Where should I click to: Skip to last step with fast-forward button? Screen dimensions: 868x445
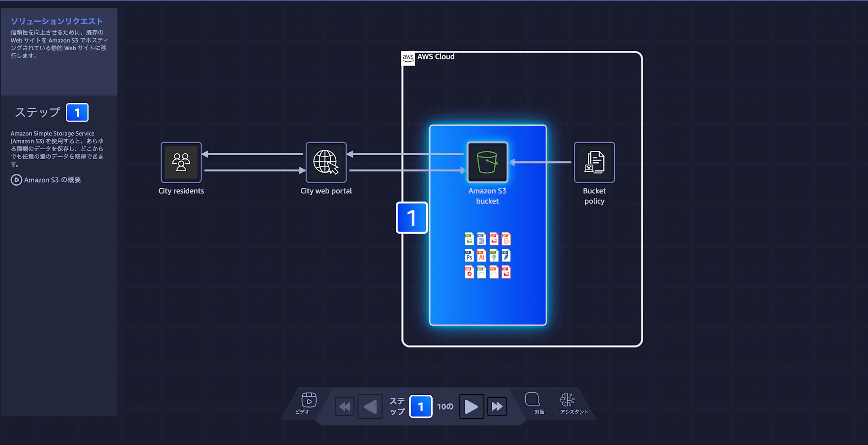[x=497, y=406]
